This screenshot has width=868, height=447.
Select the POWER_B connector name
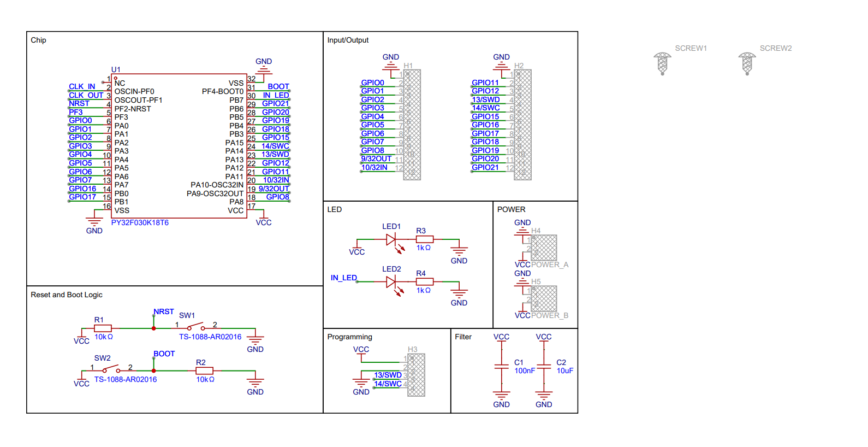[x=550, y=315]
